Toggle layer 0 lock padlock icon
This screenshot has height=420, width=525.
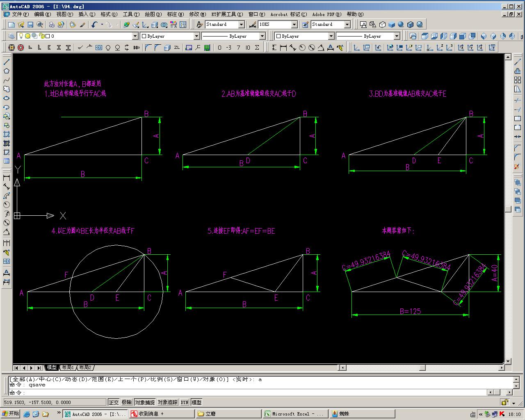tap(41, 36)
